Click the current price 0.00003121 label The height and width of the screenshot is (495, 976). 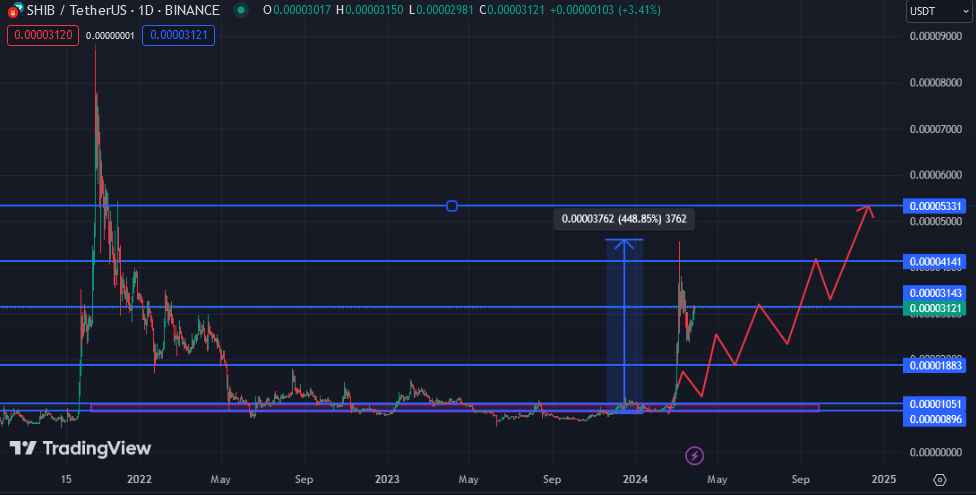pos(936,308)
